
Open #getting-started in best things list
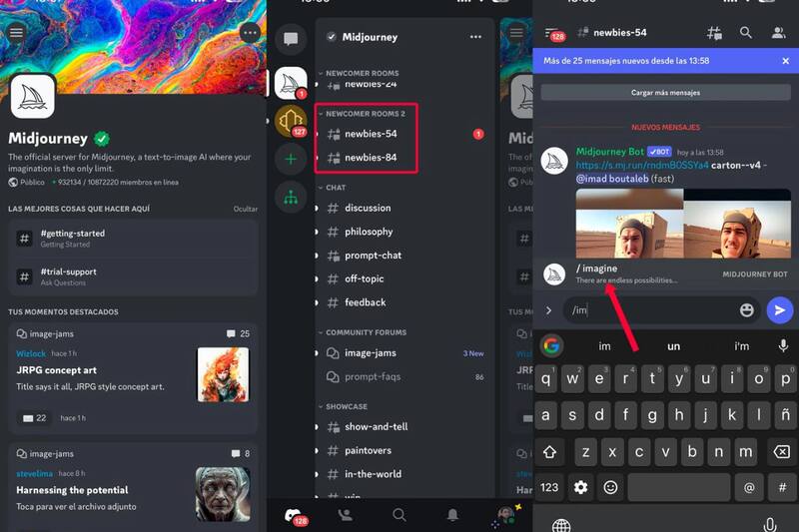coord(133,239)
